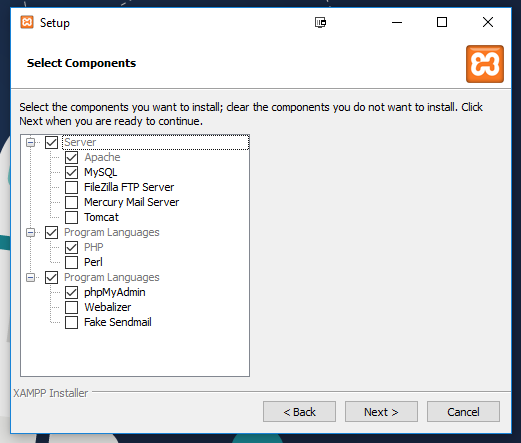Screen dimensions: 521x443
Task: Tick the Tomcat checkbox
Action: (x=71, y=217)
